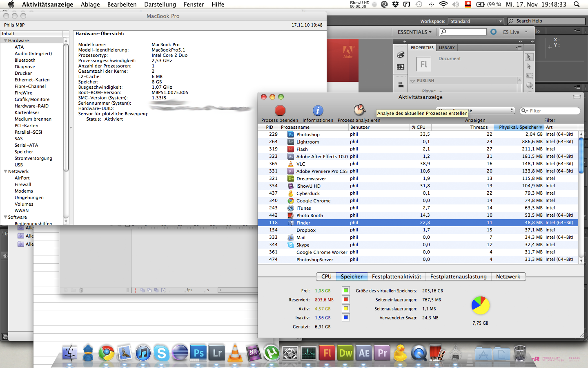The height and width of the screenshot is (368, 588).
Task: Collapse the Hardware tree section
Action: tap(5, 40)
